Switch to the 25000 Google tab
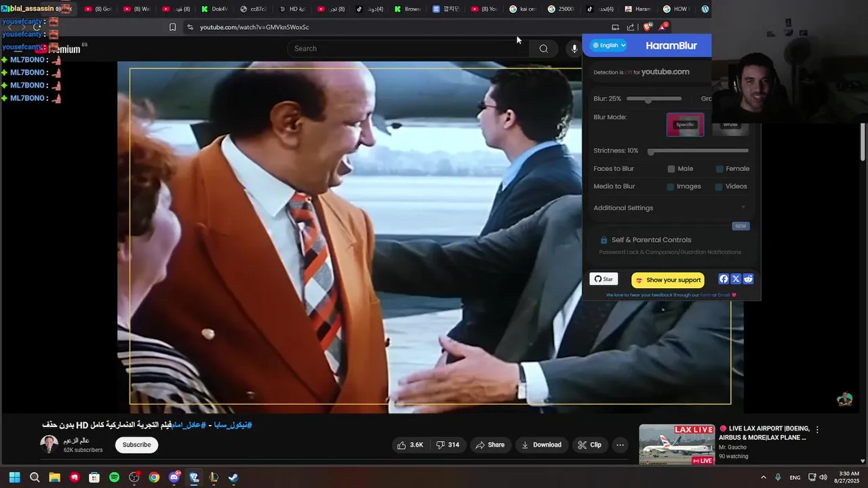868x488 pixels. 561,9
